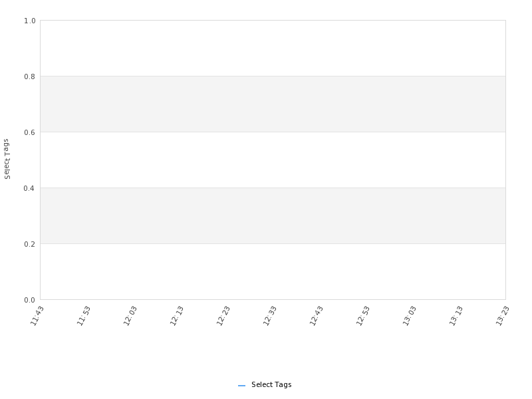Select the 0.4 y-axis value label

pyautogui.click(x=30, y=188)
